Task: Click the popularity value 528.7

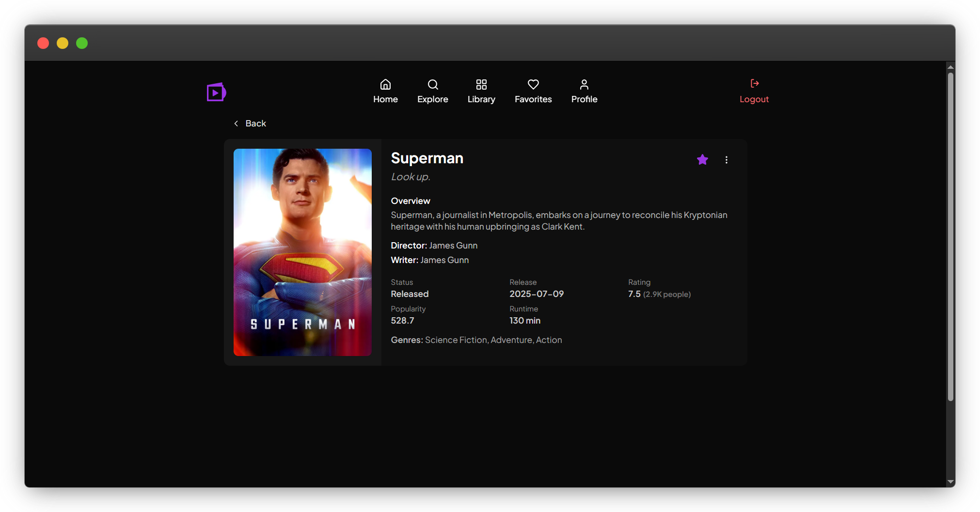Action: (x=402, y=321)
